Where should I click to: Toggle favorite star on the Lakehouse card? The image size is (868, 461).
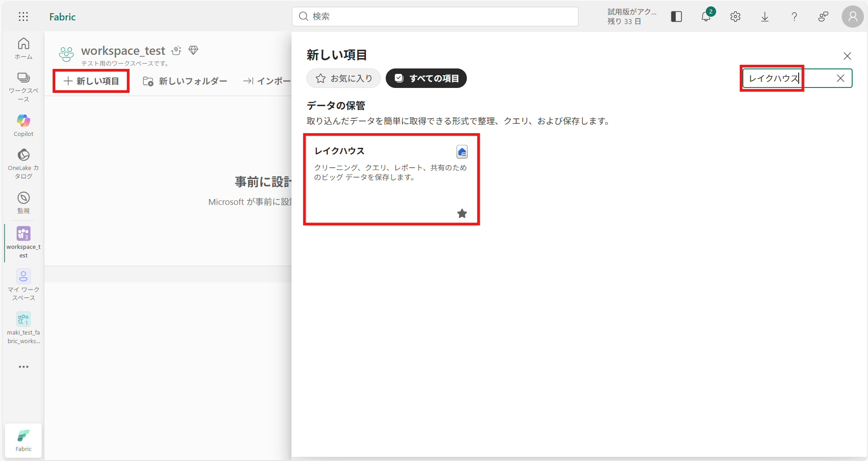pyautogui.click(x=462, y=214)
